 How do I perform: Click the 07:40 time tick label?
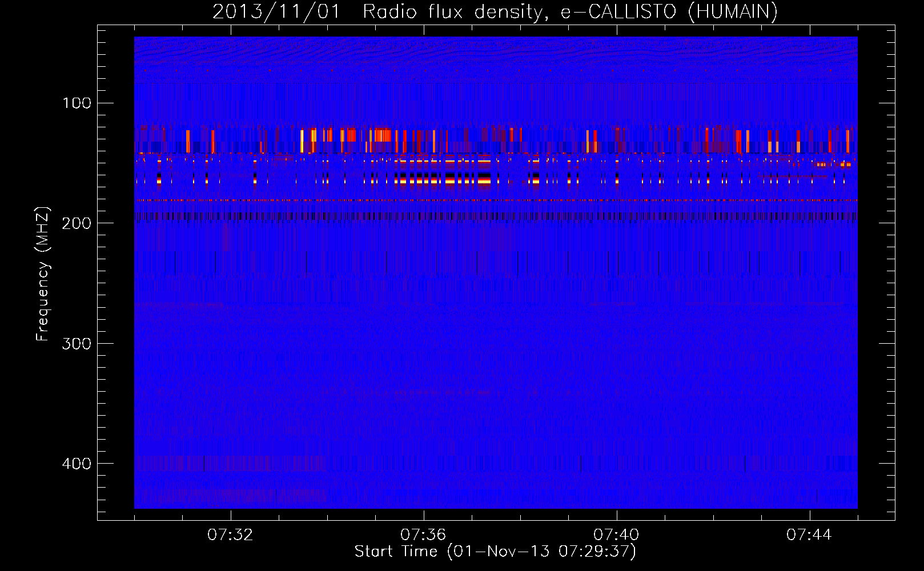(616, 535)
